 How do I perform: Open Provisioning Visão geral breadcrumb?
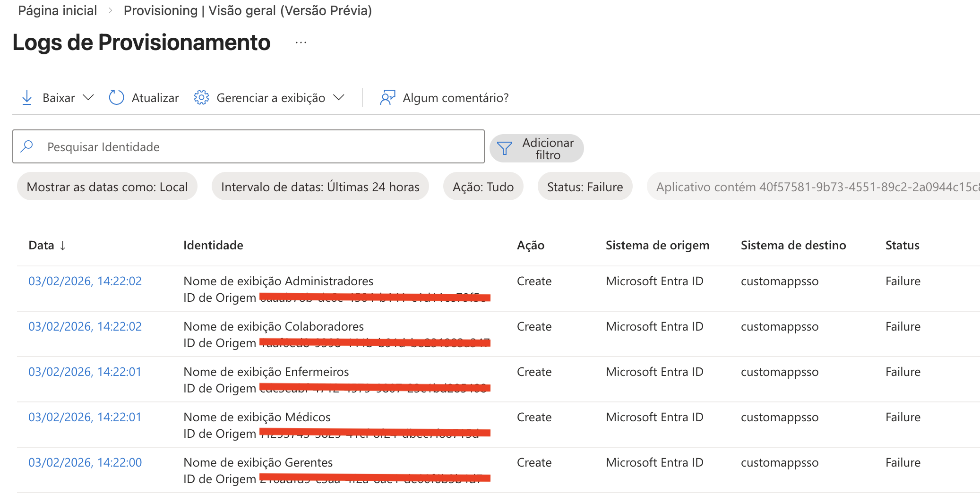[x=248, y=10]
